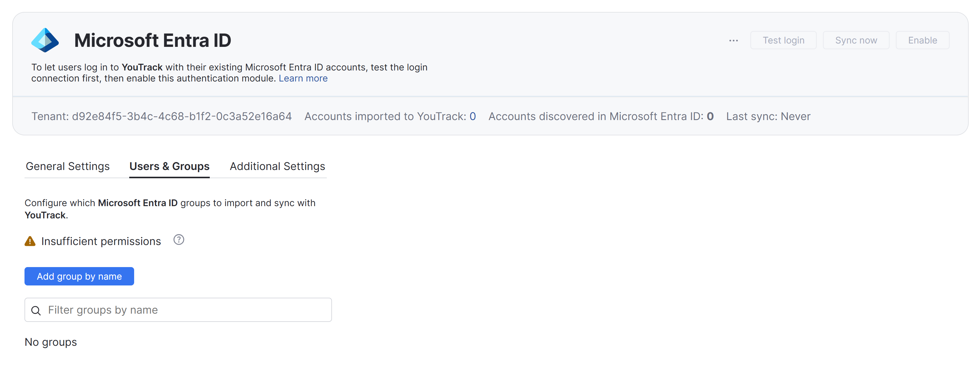This screenshot has height=366, width=980.
Task: Enable the authentication module
Action: point(922,40)
